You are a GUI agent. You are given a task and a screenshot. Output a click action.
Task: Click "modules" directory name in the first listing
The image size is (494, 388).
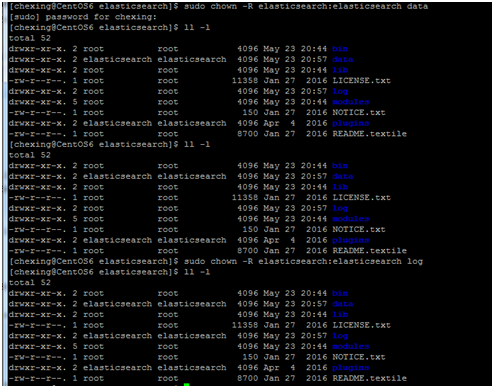(351, 102)
